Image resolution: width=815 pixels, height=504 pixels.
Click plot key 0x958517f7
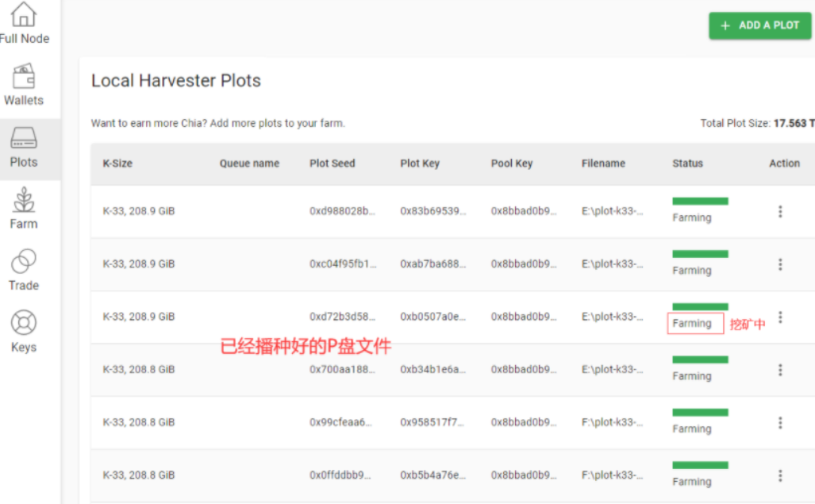click(x=432, y=422)
